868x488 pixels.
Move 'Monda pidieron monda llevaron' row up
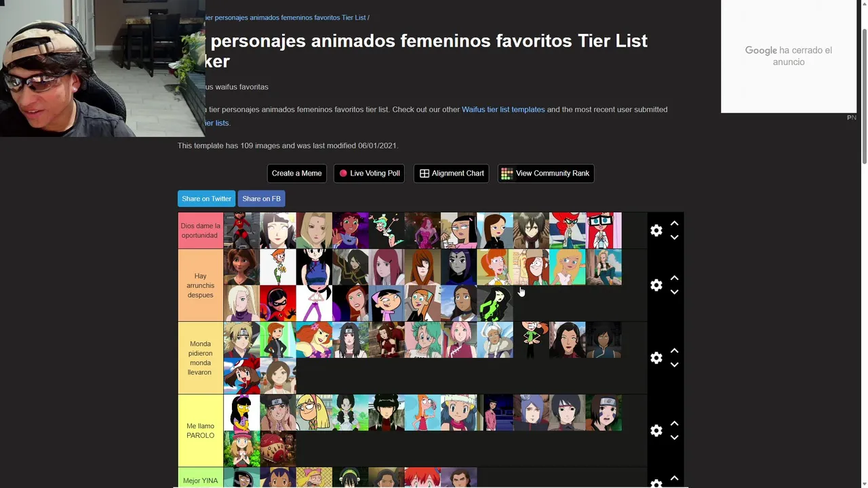point(674,350)
